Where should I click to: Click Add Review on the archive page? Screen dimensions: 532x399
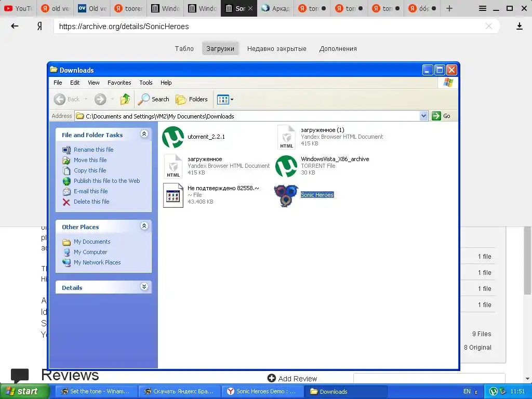coord(292,378)
